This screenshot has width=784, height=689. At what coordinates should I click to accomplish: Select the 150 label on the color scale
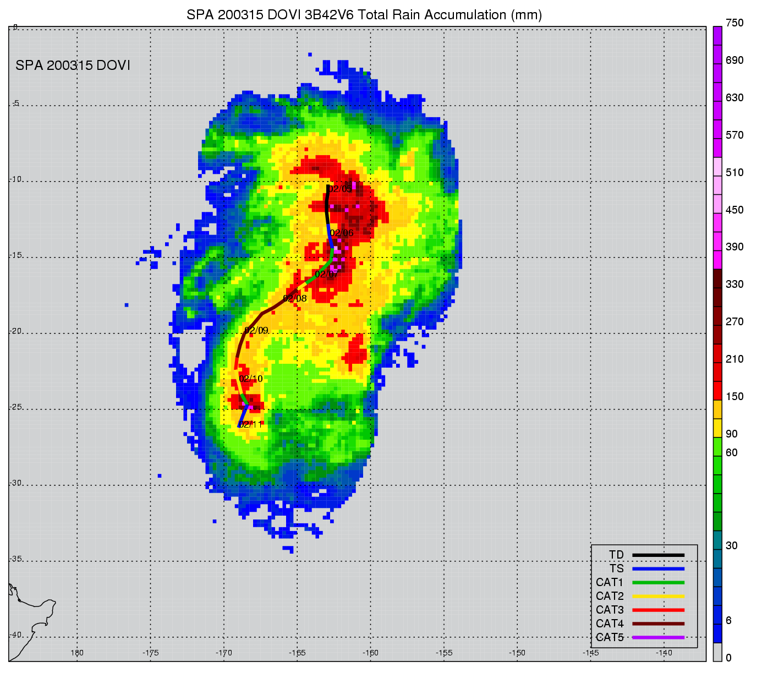coord(734,397)
